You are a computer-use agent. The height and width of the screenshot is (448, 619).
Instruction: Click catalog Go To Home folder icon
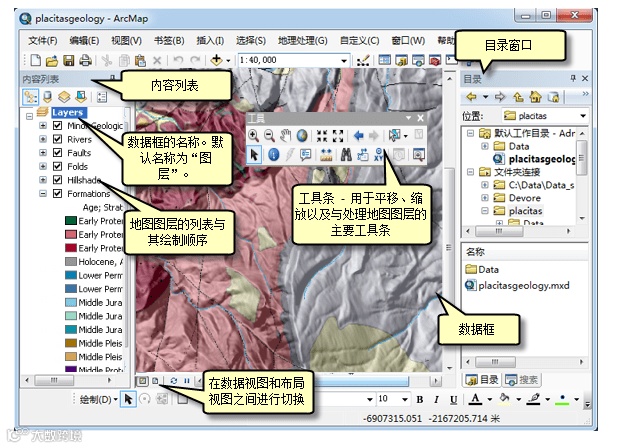(536, 97)
